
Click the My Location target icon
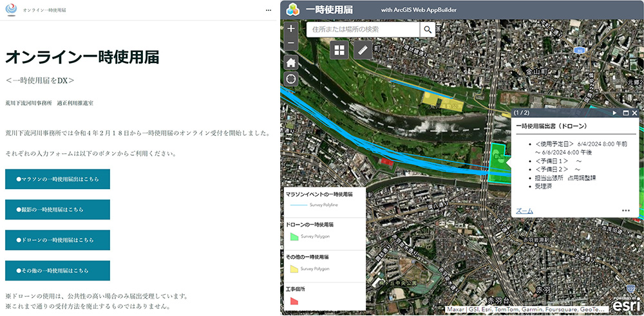coord(291,79)
